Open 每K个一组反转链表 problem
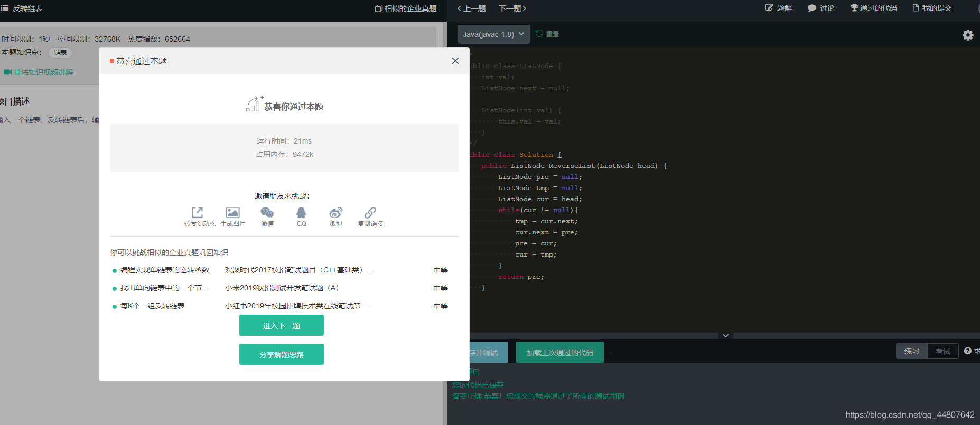The height and width of the screenshot is (425, 980). tap(152, 306)
